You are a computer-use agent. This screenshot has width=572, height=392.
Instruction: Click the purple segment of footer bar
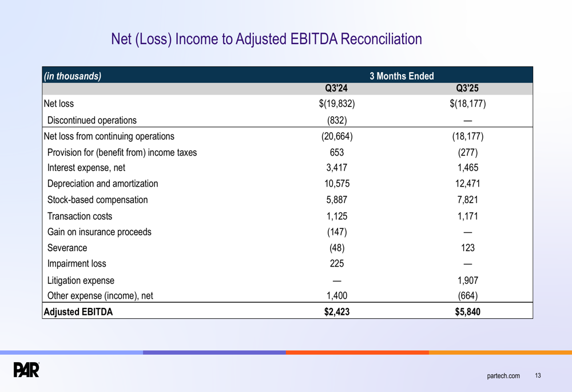tap(214, 353)
